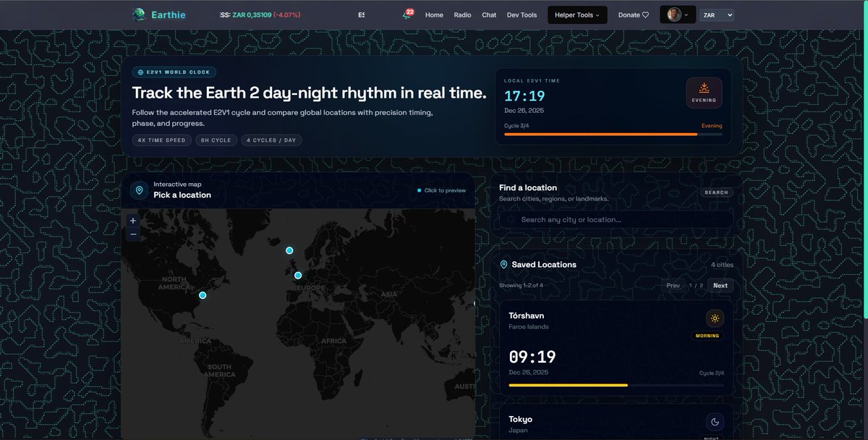The height and width of the screenshot is (440, 868).
Task: Click the 4 cities count text
Action: (722, 265)
